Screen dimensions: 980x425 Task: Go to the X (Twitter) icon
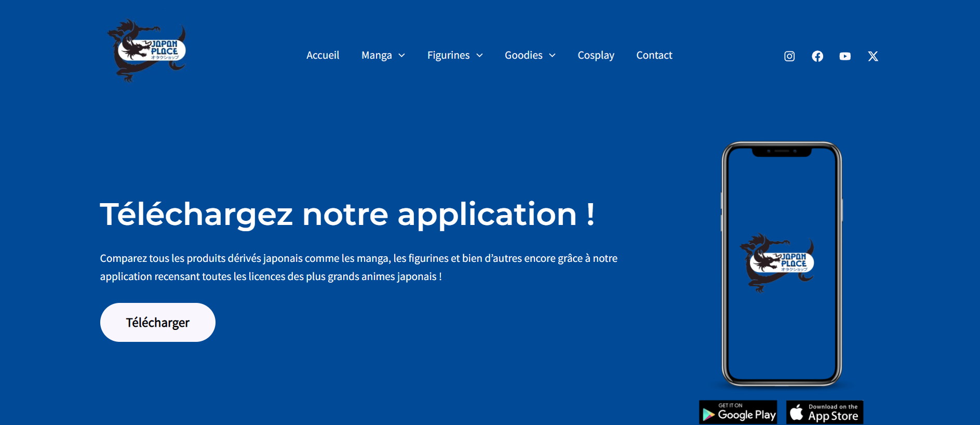(x=873, y=56)
